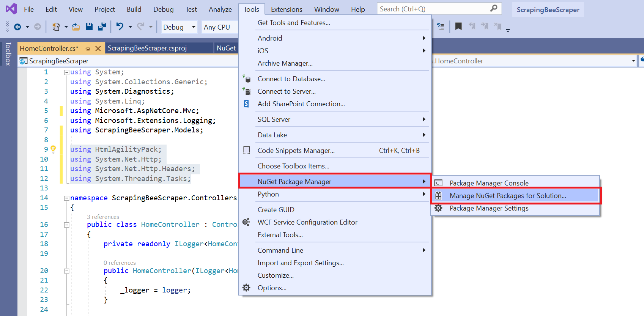Open Options from Tools menu
This screenshot has height=316, width=644.
[x=335, y=288]
